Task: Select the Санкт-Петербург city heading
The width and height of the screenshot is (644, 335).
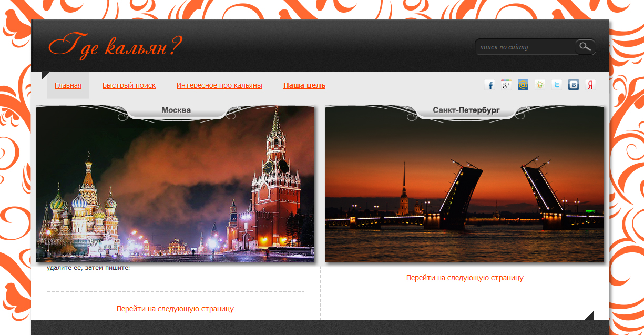Action: click(466, 110)
